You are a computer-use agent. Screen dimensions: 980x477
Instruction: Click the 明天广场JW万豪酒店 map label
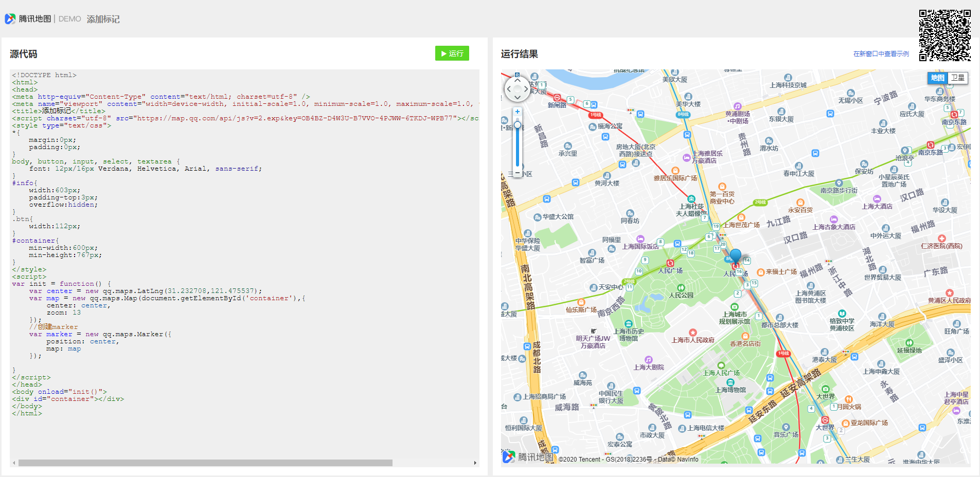593,342
